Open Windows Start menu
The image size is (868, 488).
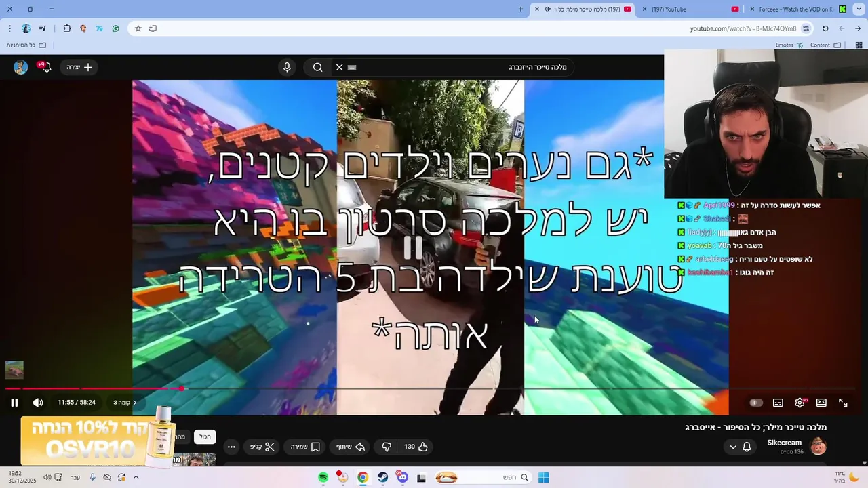pos(543,477)
